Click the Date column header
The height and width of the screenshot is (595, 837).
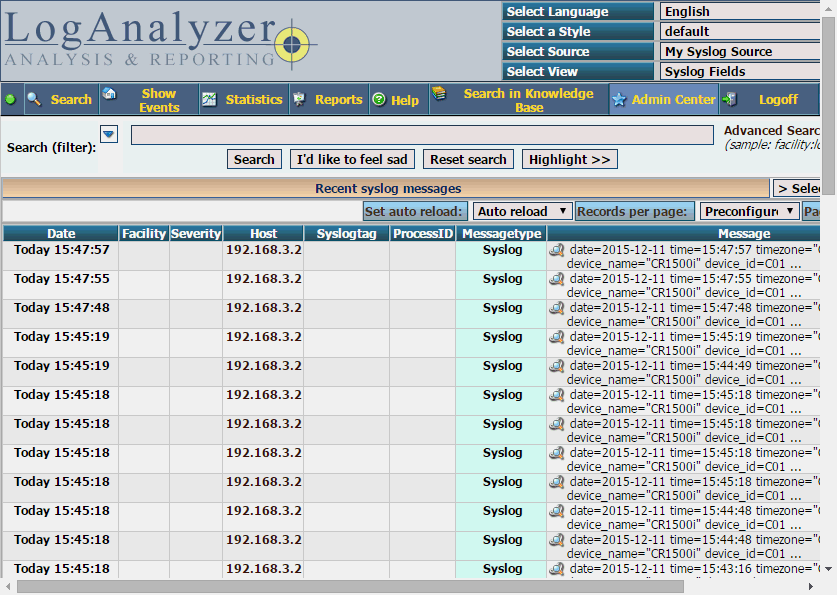point(61,233)
